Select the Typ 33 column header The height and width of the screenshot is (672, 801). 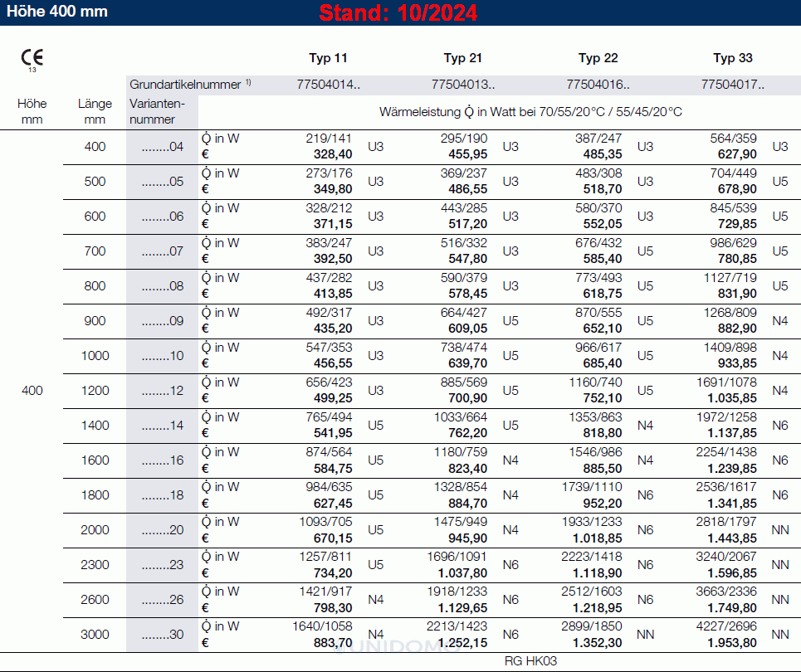tap(733, 58)
